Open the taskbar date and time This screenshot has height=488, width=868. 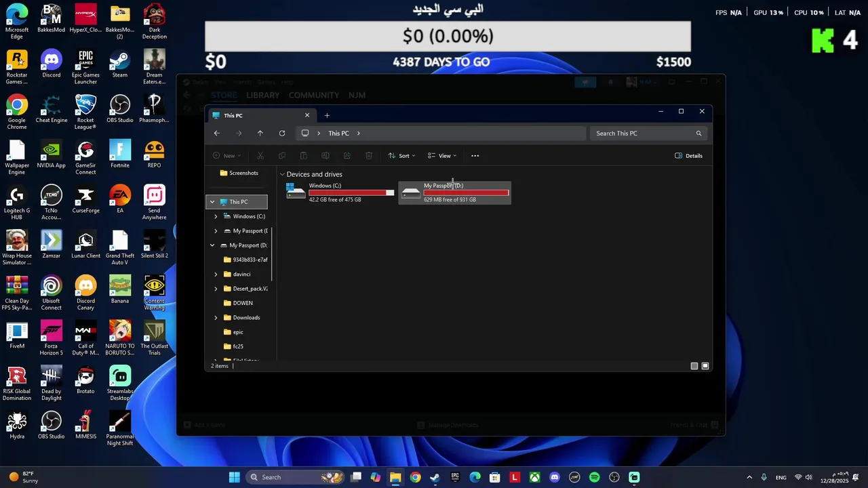click(x=834, y=477)
